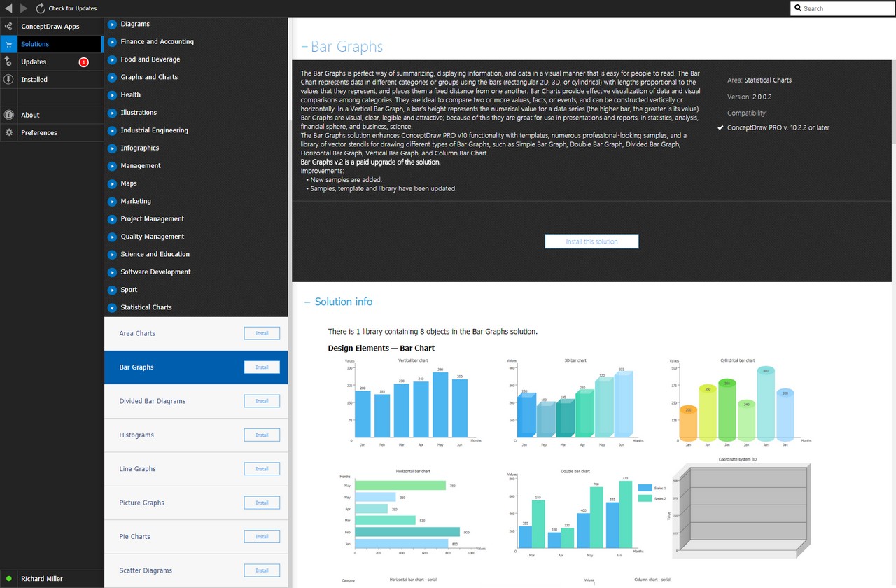896x588 pixels.
Task: Open the Installed download icon item
Action: click(x=8, y=80)
